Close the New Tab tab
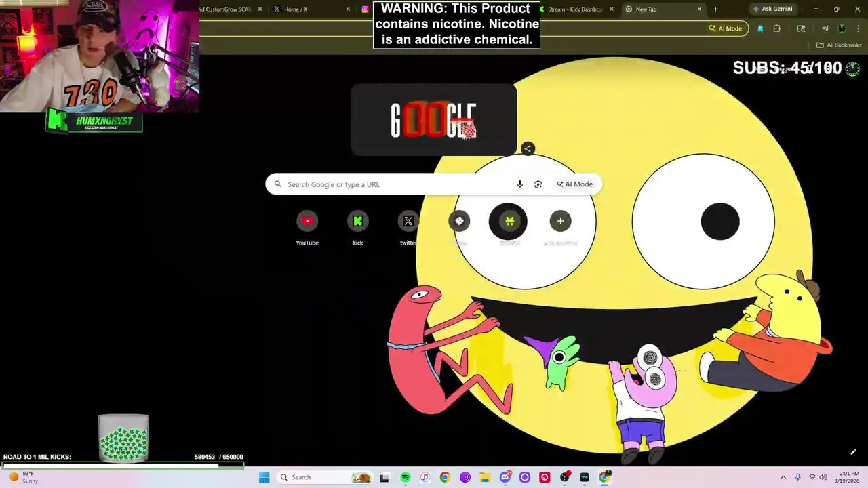Image resolution: width=868 pixels, height=488 pixels. pos(699,9)
